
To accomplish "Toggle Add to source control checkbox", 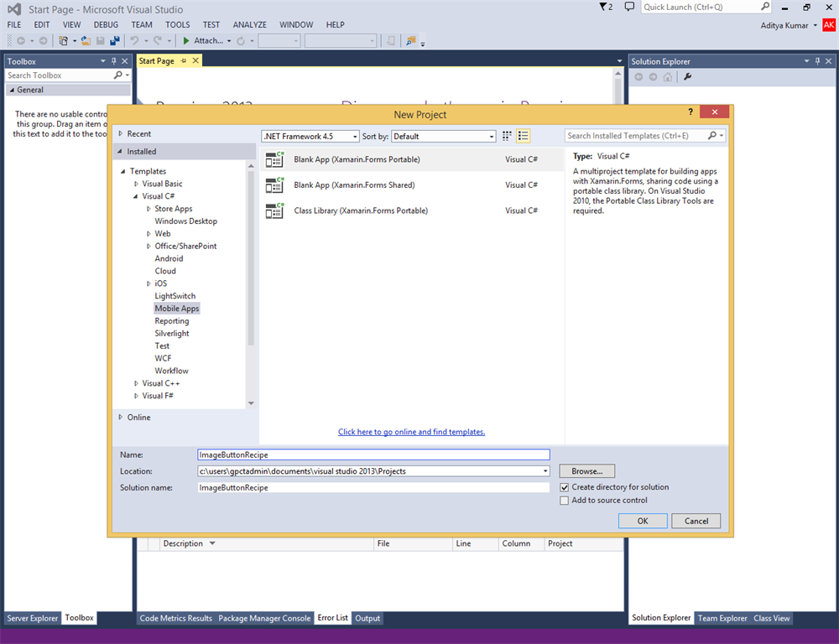I will click(x=564, y=501).
